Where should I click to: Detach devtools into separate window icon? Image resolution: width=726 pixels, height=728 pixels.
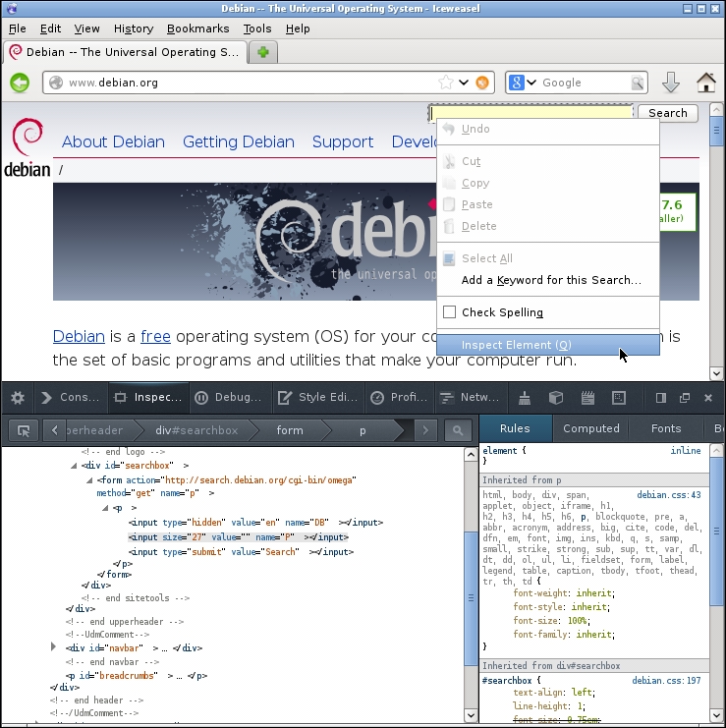684,398
